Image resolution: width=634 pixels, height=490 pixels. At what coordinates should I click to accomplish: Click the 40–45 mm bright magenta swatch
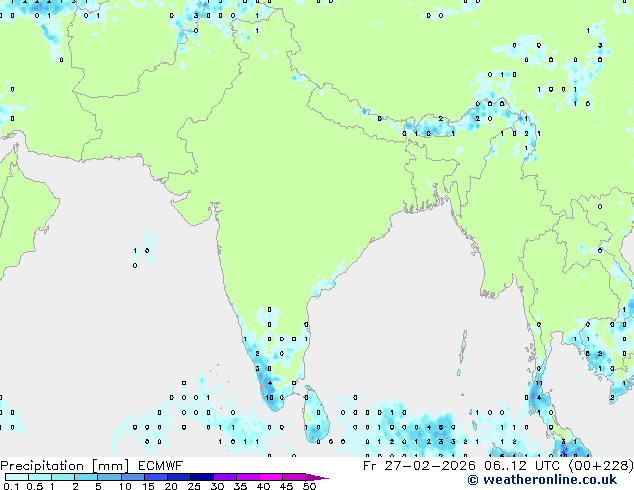click(x=271, y=477)
